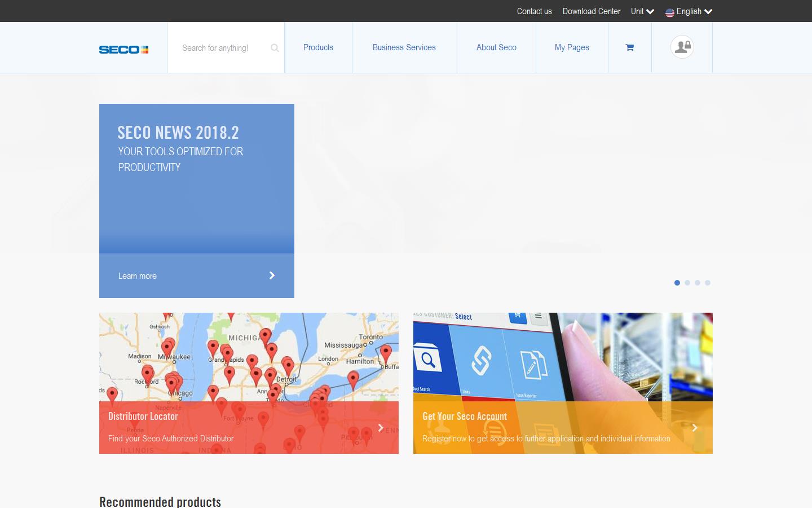Click the American flag icon
The height and width of the screenshot is (508, 812).
pyautogui.click(x=670, y=11)
